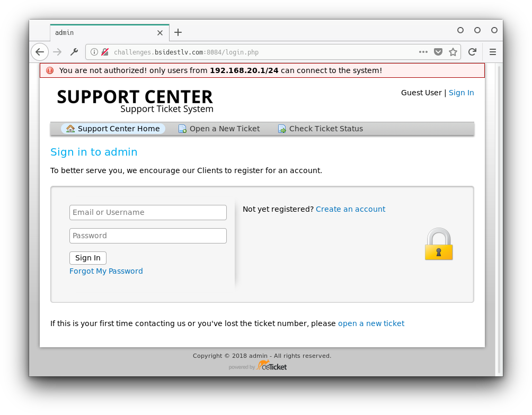This screenshot has height=415, width=532.
Task: Click the Check Ticket Status icon
Action: point(281,128)
